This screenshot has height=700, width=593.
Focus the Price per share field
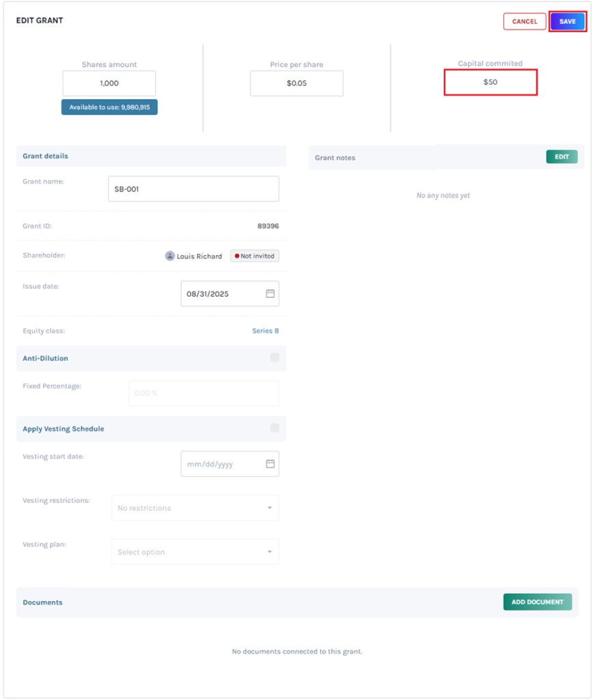(x=296, y=83)
